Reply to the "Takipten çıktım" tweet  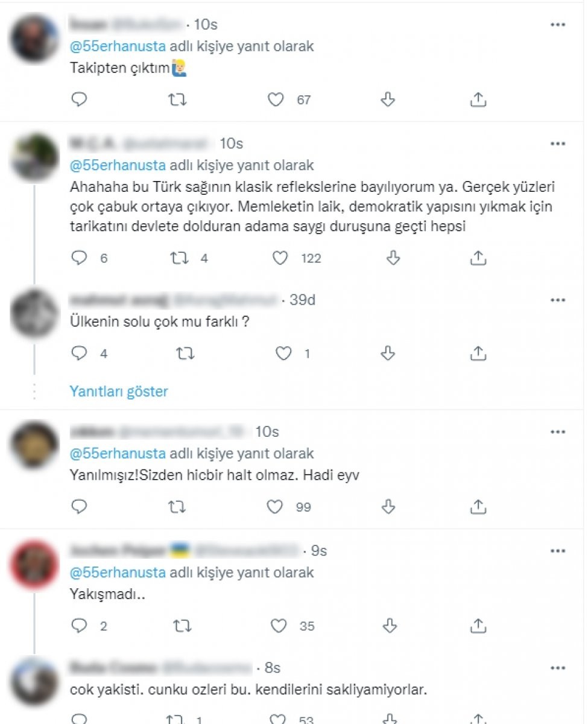tap(80, 100)
